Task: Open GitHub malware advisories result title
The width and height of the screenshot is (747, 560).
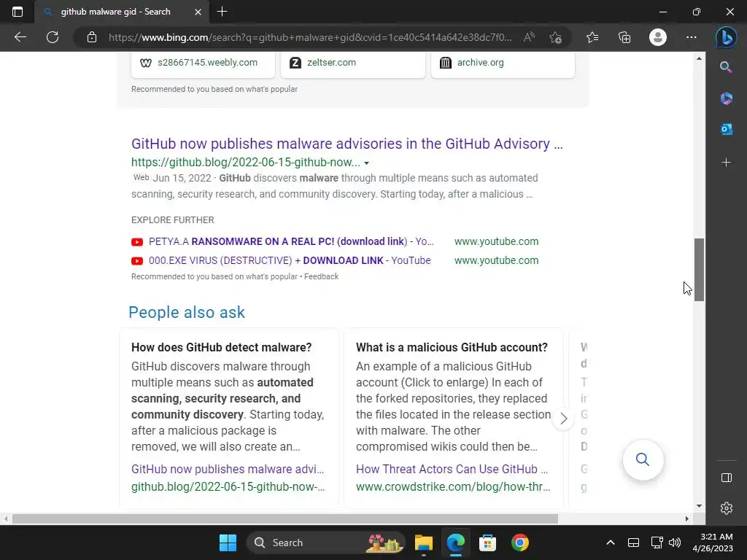Action: point(347,144)
